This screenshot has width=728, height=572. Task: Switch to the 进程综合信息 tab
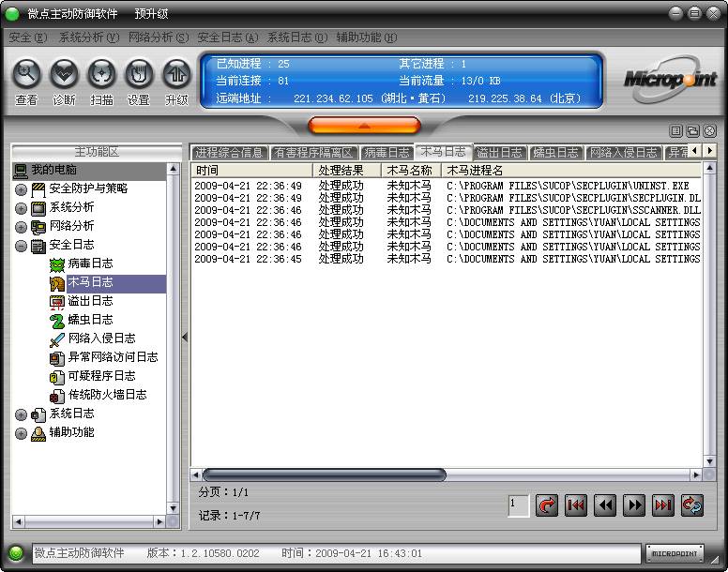[229, 152]
